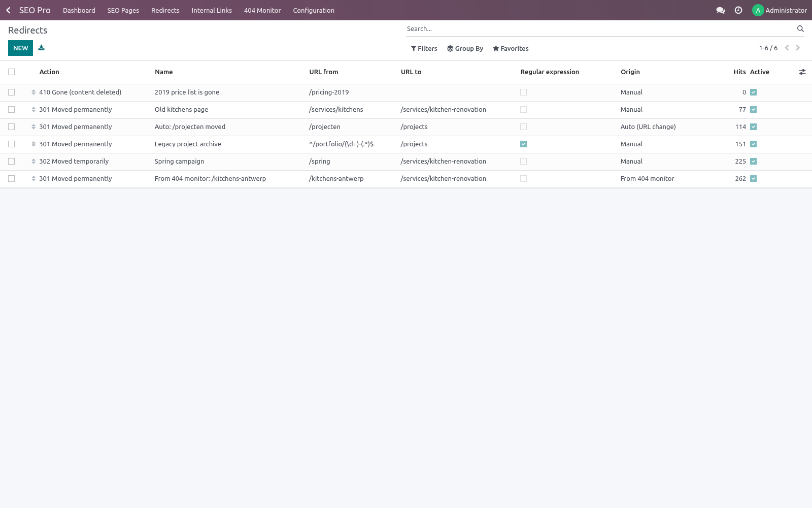The height and width of the screenshot is (508, 812).
Task: Open the ^/portfolio/(\d+)-(.*)$ URL cell
Action: tap(341, 144)
